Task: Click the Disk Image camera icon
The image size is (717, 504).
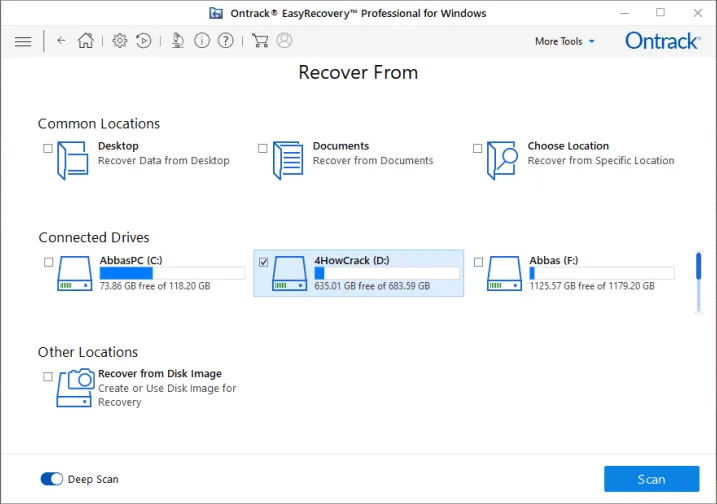Action: click(75, 388)
